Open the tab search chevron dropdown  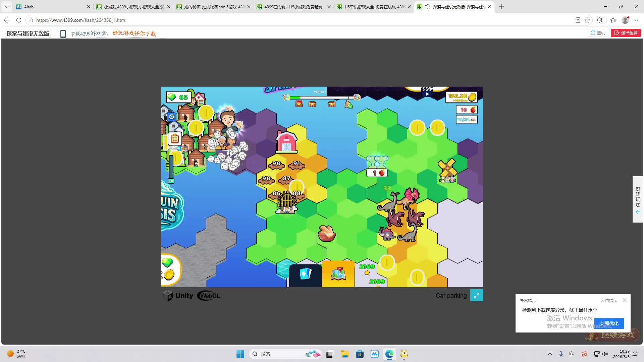click(x=6, y=7)
